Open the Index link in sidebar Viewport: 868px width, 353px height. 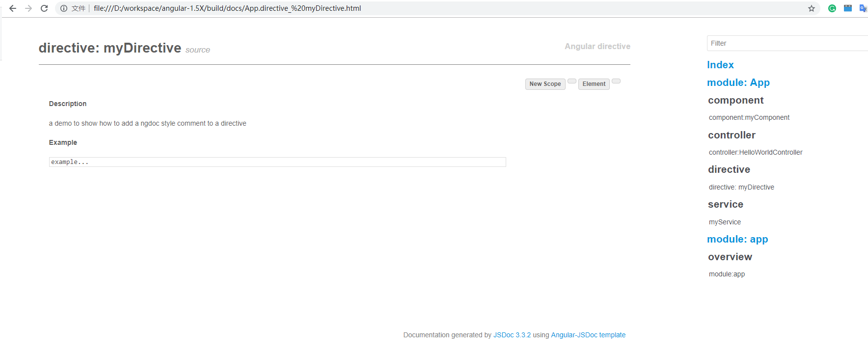coord(720,65)
